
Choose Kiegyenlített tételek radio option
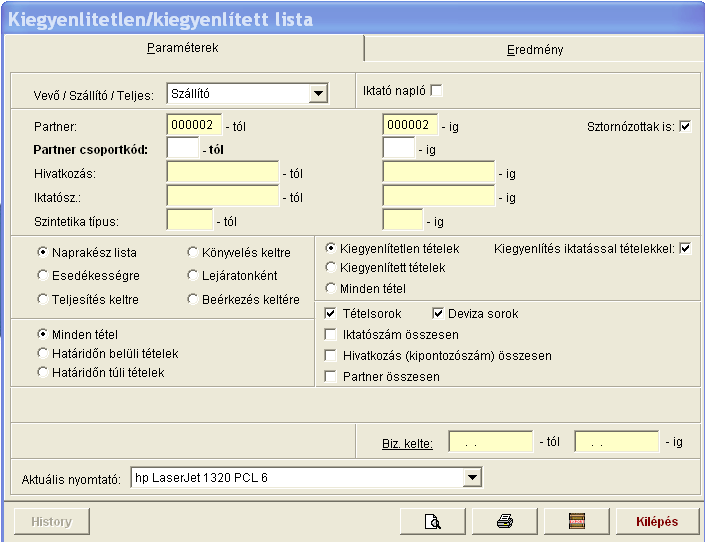click(330, 268)
